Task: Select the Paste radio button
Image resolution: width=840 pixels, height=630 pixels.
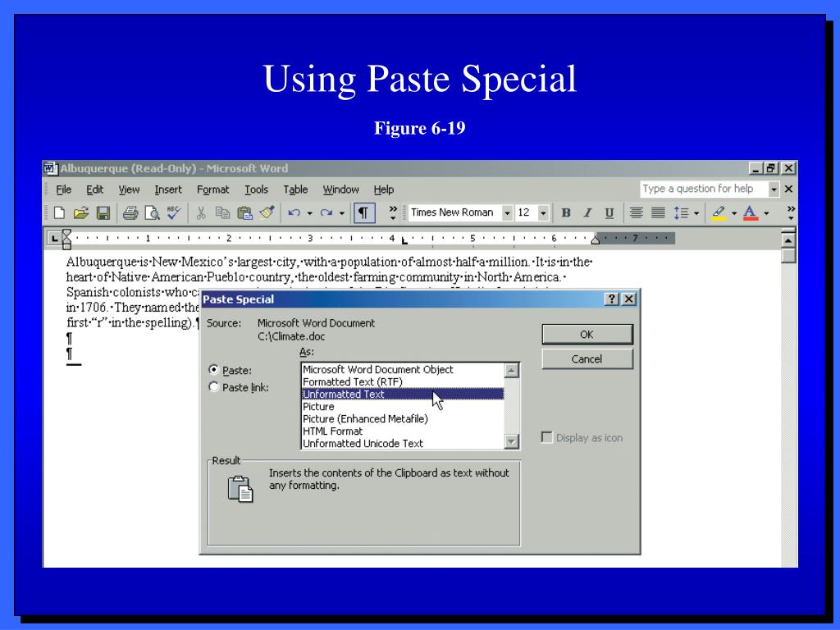Action: [x=214, y=370]
